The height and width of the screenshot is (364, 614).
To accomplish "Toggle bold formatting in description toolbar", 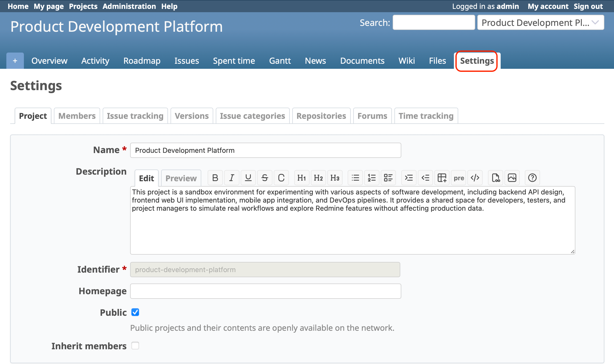I will point(215,178).
